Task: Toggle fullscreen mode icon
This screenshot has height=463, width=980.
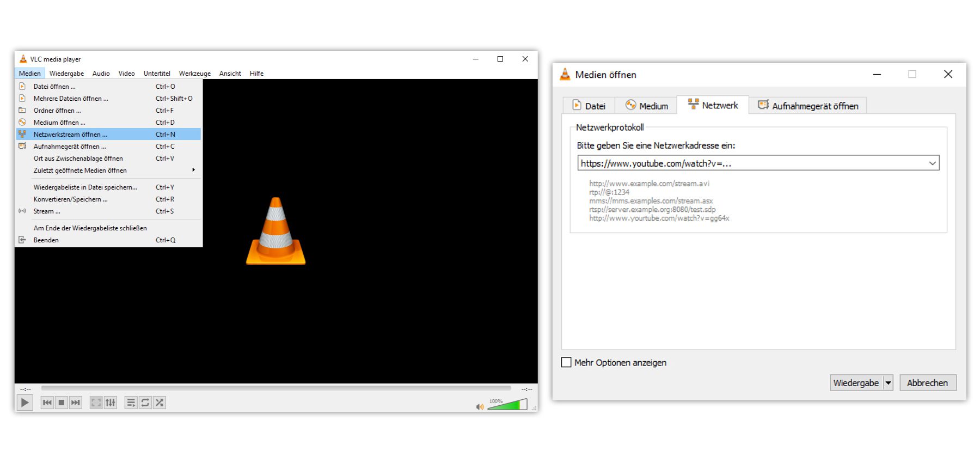Action: click(x=96, y=403)
